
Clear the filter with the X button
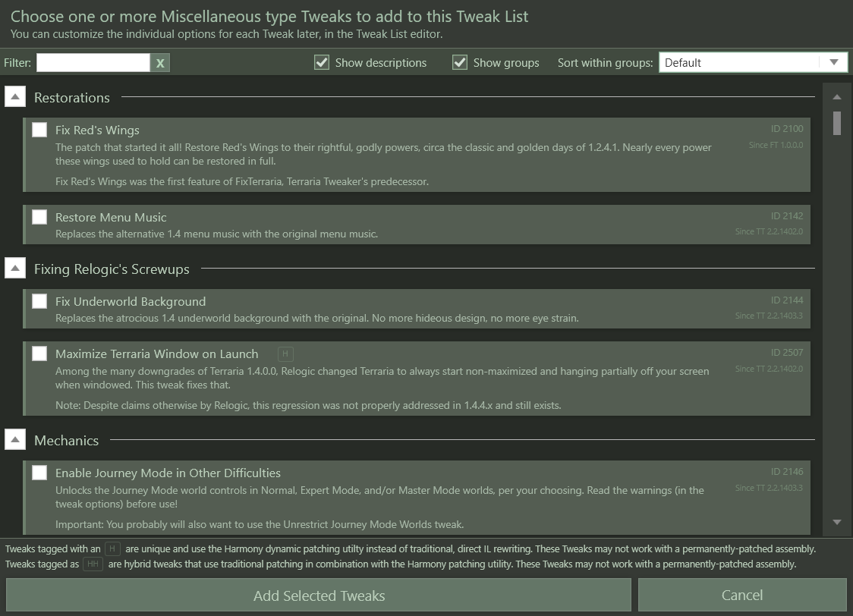click(x=160, y=63)
